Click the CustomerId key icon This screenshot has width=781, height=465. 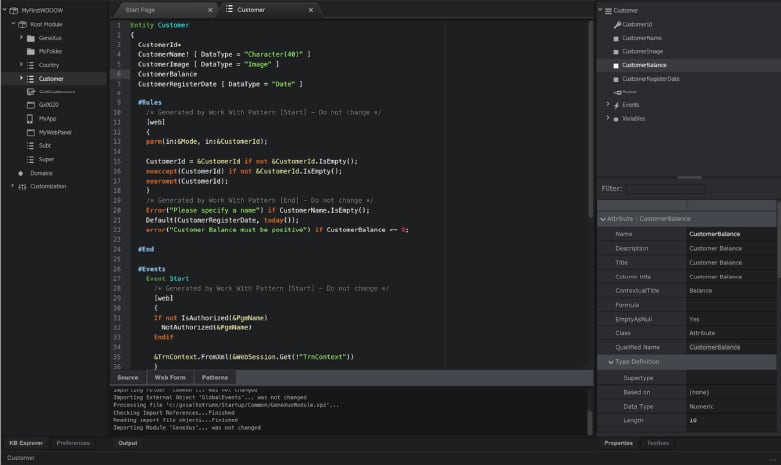tap(617, 24)
